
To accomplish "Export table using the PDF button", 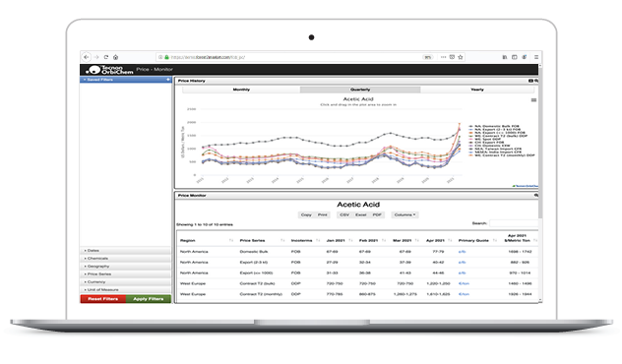I will [377, 214].
